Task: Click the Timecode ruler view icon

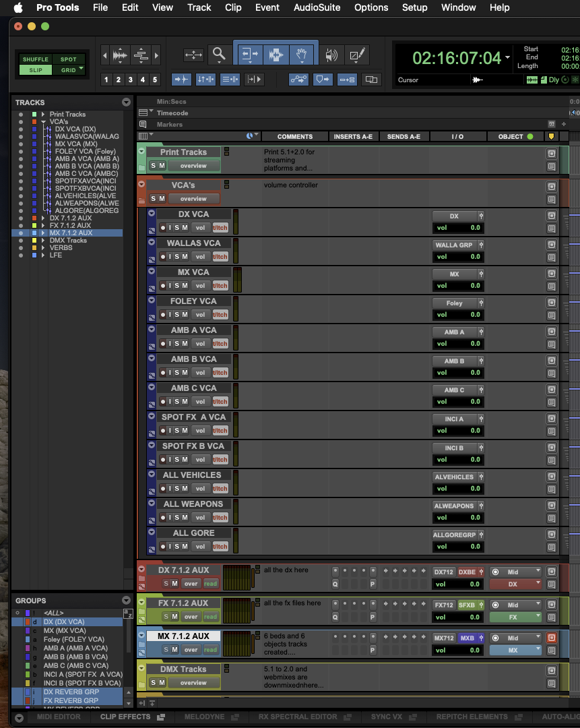Action: (143, 113)
